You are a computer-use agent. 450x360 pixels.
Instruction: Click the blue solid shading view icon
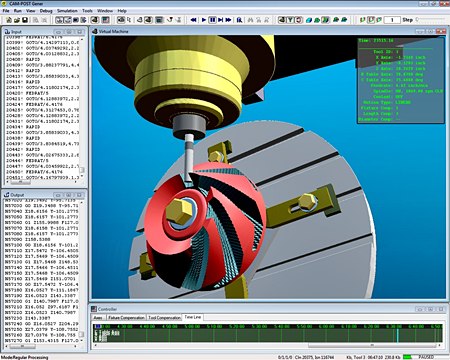pos(309,20)
